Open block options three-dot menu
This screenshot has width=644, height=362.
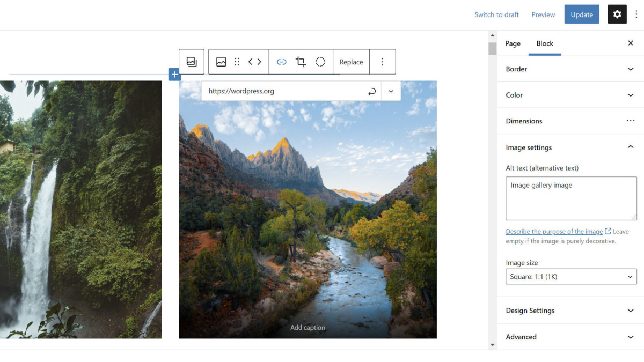click(383, 62)
